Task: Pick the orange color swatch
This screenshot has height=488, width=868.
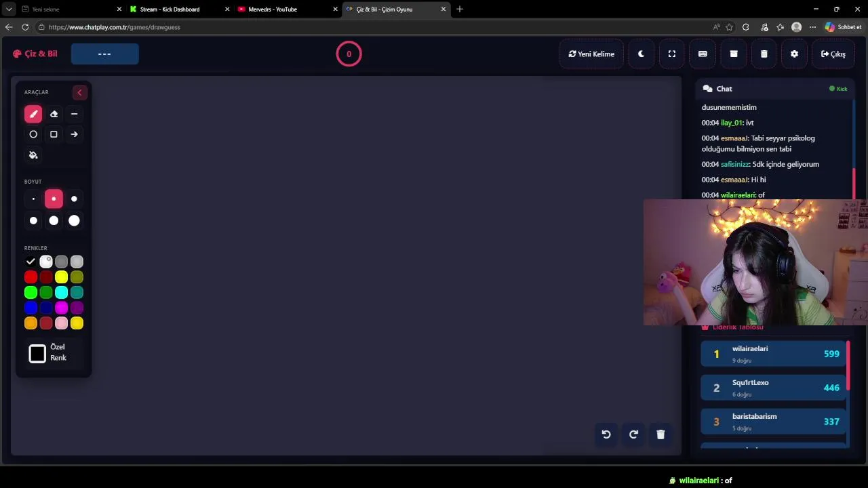Action: point(31,323)
